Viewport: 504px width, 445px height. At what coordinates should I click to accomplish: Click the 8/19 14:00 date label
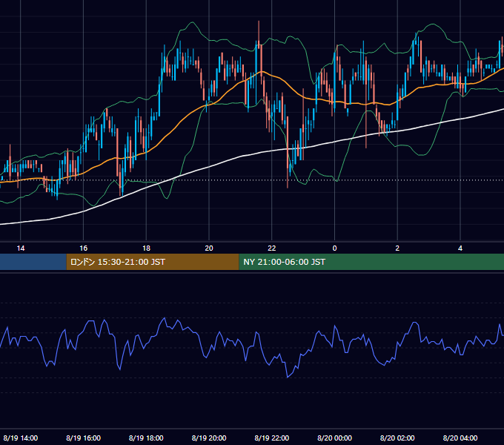pyautogui.click(x=21, y=438)
